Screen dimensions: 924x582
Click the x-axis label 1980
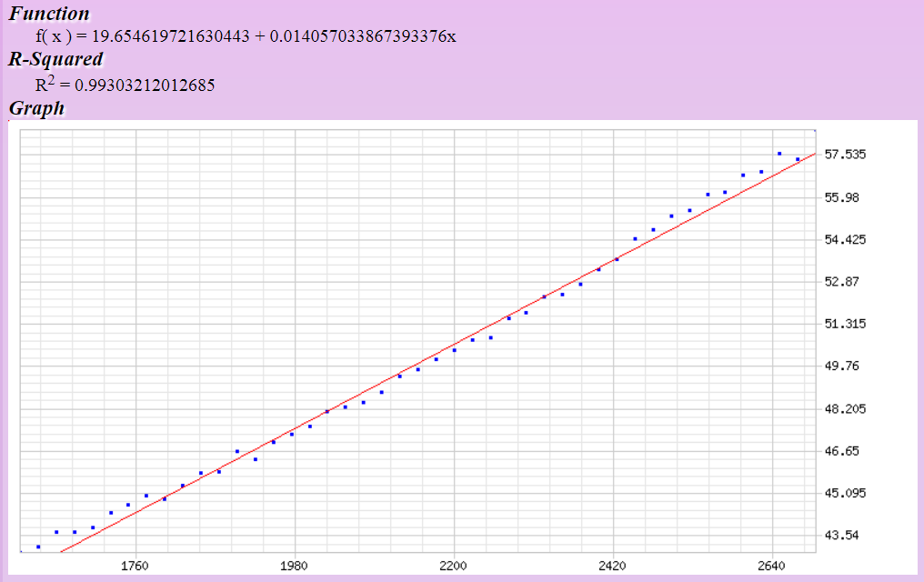pyautogui.click(x=294, y=565)
